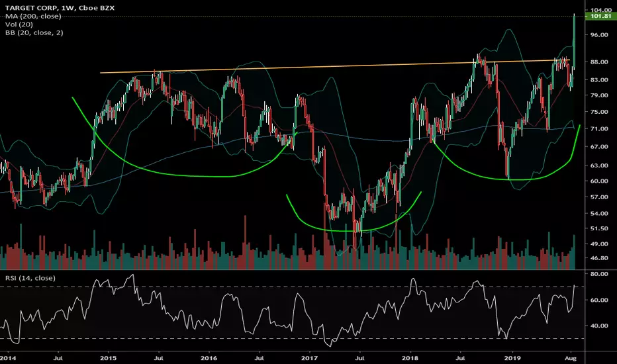Click the 46.80 price axis label

tap(599, 258)
